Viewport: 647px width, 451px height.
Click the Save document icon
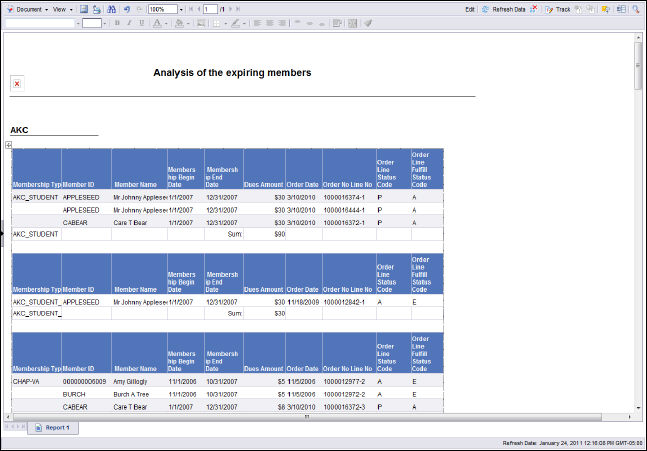(85, 8)
